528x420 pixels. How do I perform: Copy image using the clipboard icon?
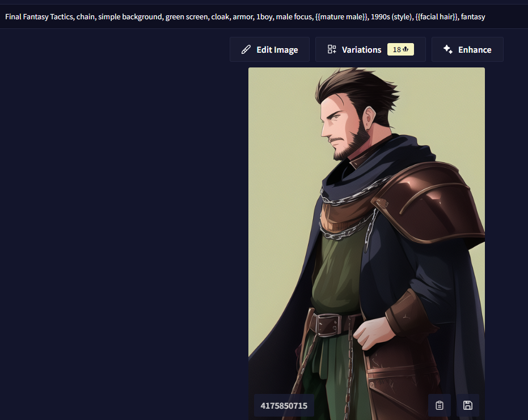click(x=440, y=405)
